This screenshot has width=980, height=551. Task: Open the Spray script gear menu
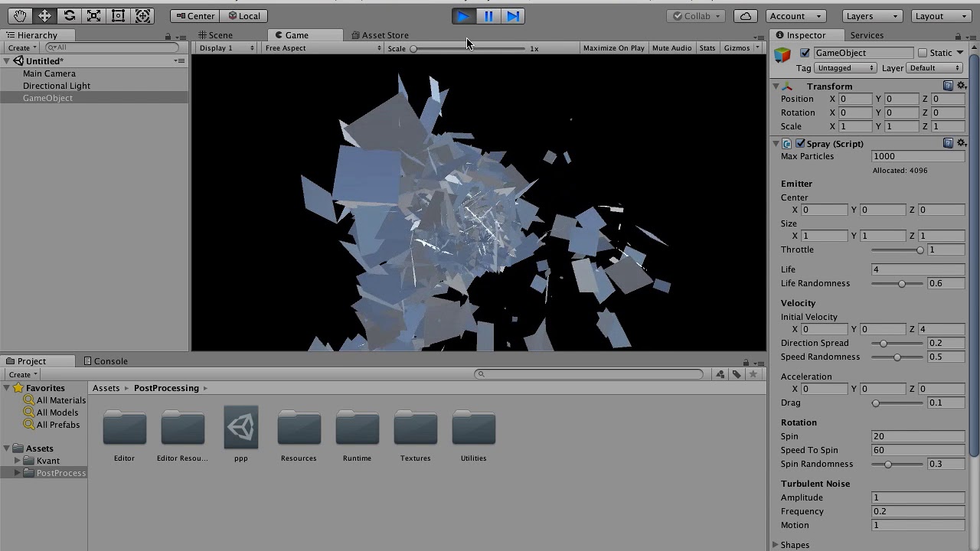coord(962,143)
